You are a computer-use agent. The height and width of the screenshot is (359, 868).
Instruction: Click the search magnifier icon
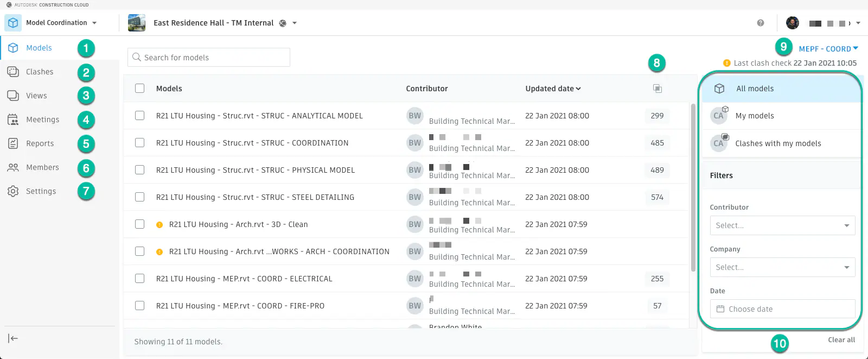[137, 57]
